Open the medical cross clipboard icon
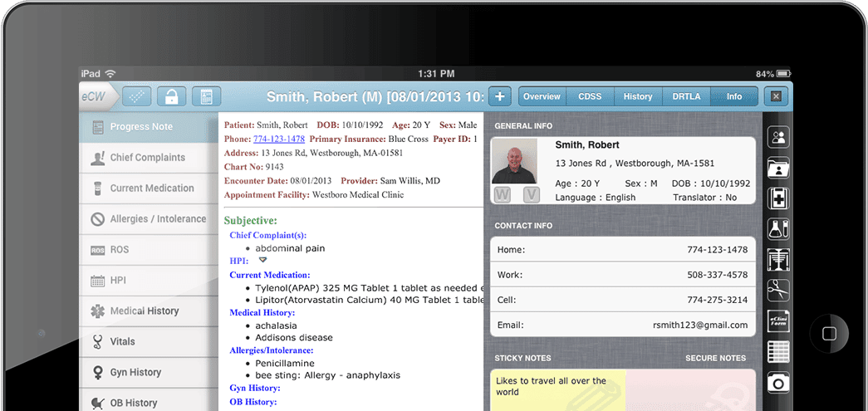 (x=778, y=198)
